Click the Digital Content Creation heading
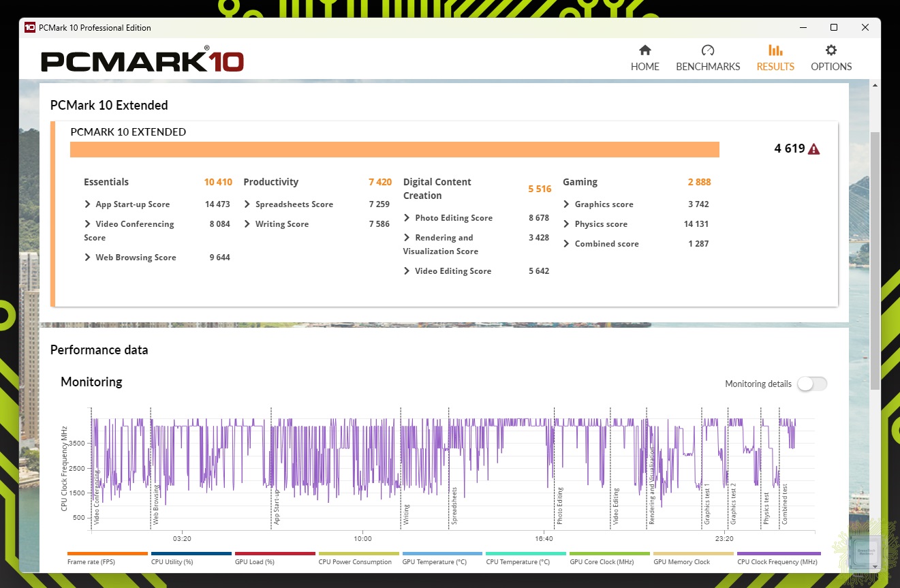 (437, 189)
